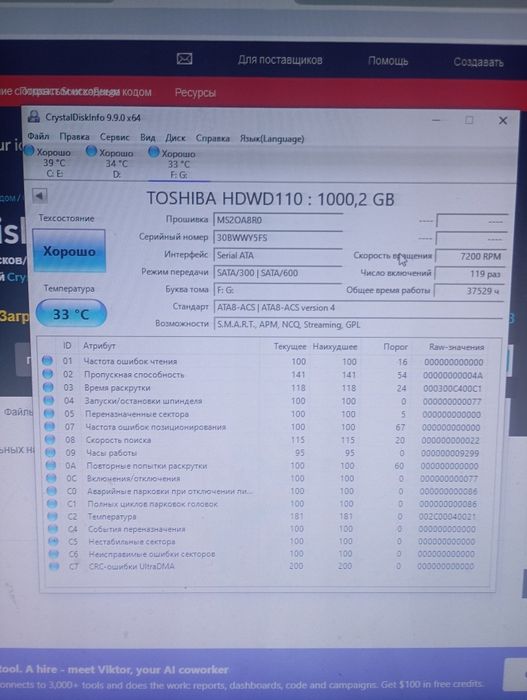This screenshot has height=700, width=527.
Task: Click the mail envelope icon in the browser page
Action: point(184,58)
